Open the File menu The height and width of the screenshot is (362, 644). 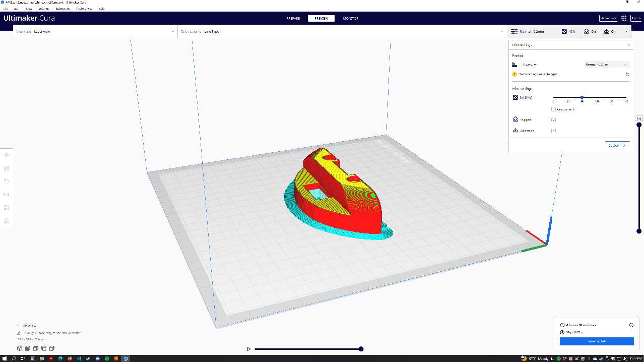click(x=6, y=9)
